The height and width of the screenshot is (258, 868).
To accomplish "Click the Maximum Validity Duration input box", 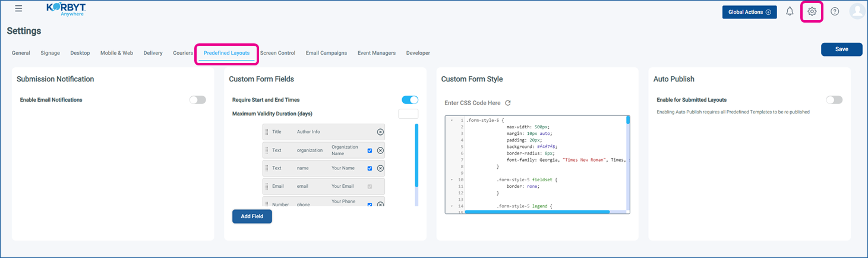I will tap(408, 114).
